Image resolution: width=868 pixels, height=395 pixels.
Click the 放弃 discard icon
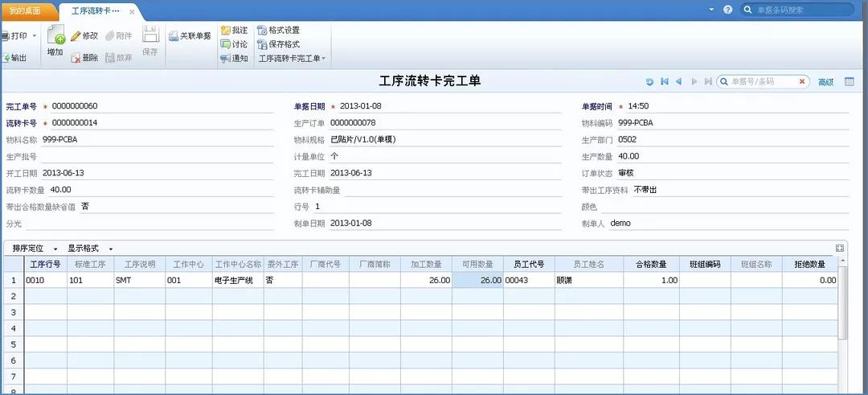[x=109, y=58]
